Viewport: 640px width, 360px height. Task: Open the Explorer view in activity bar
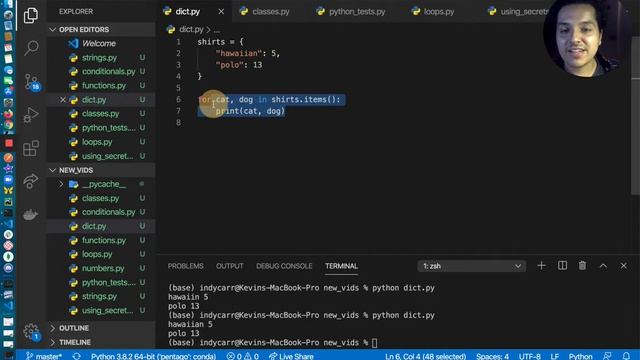31,16
